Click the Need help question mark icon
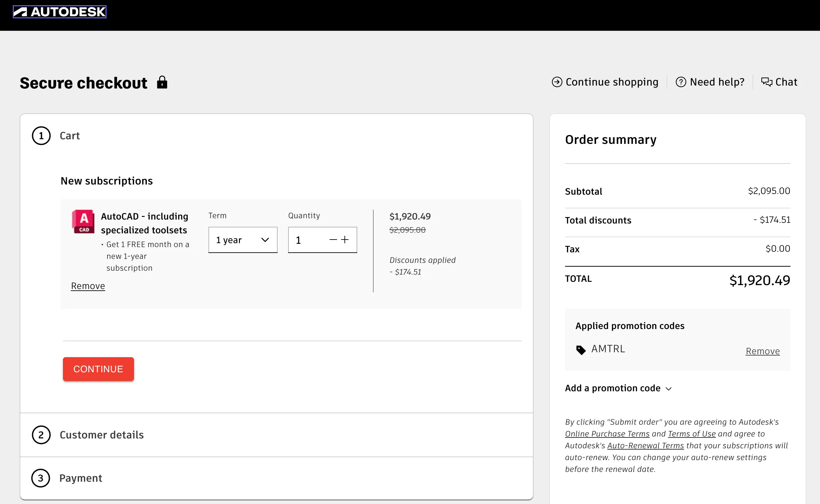The image size is (820, 504). 681,82
